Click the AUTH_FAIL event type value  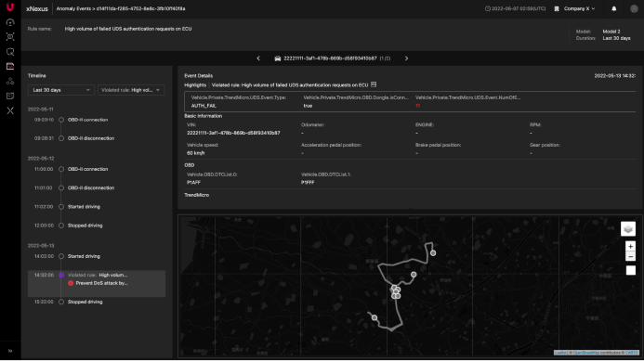204,106
